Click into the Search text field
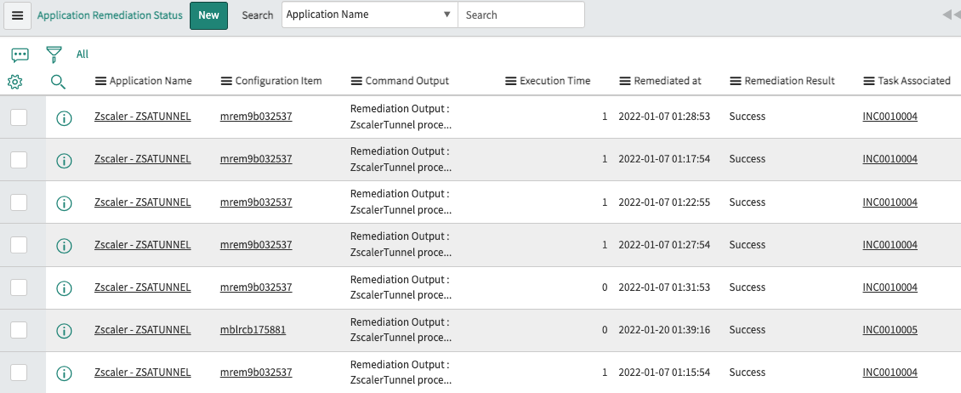This screenshot has height=393, width=961. (521, 15)
